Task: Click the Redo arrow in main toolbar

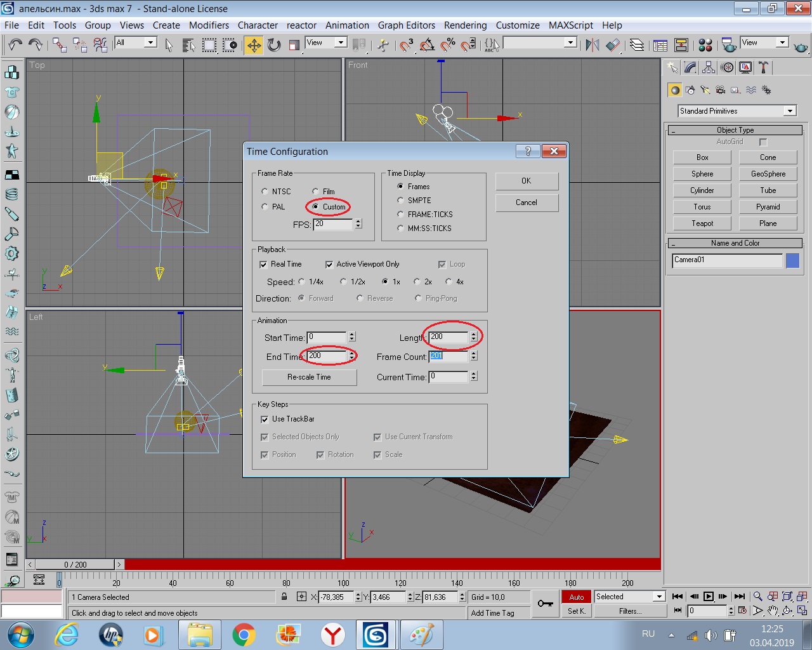Action: pos(36,44)
